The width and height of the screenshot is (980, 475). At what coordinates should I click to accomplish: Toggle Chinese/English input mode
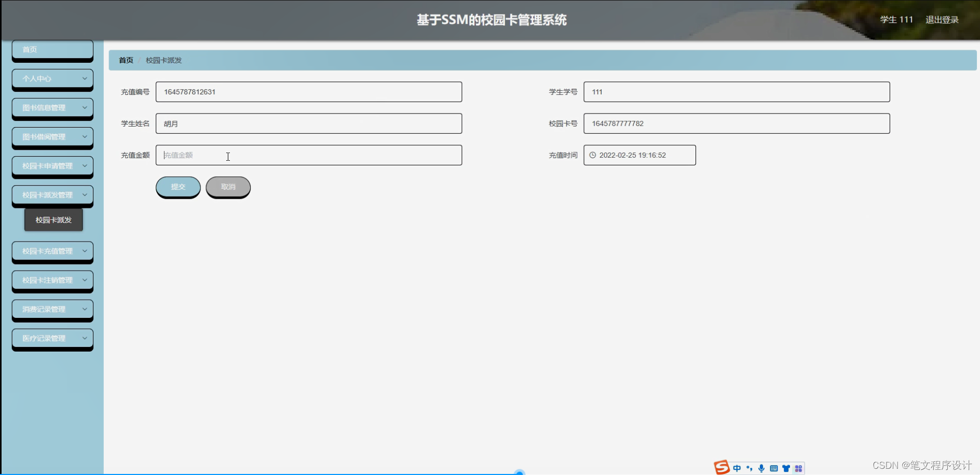(737, 468)
